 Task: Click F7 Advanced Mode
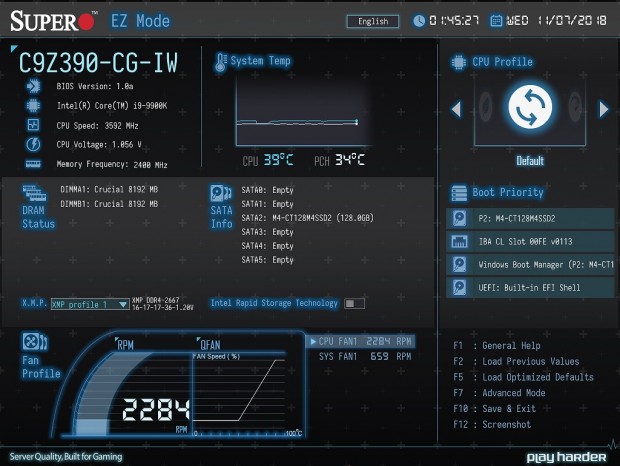(499, 393)
